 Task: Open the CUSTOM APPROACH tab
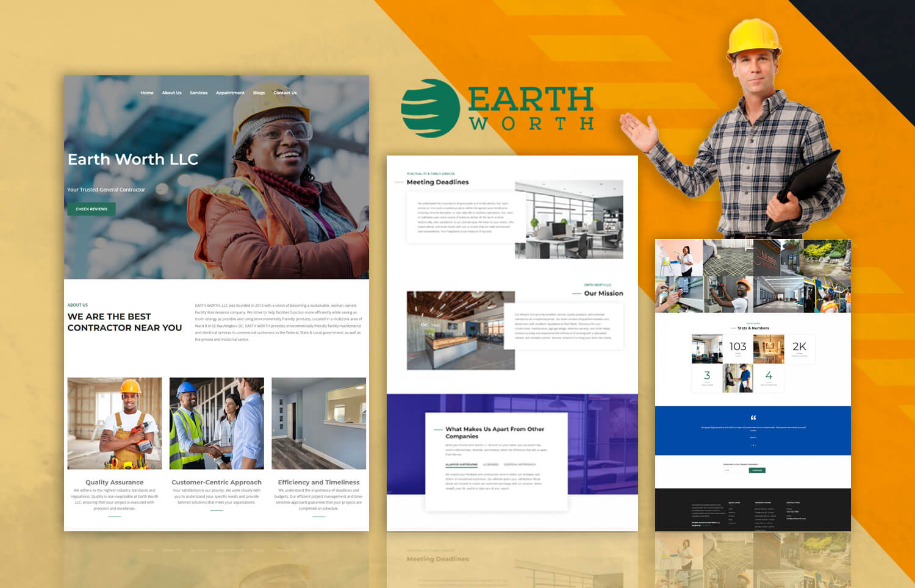pyautogui.click(x=519, y=464)
